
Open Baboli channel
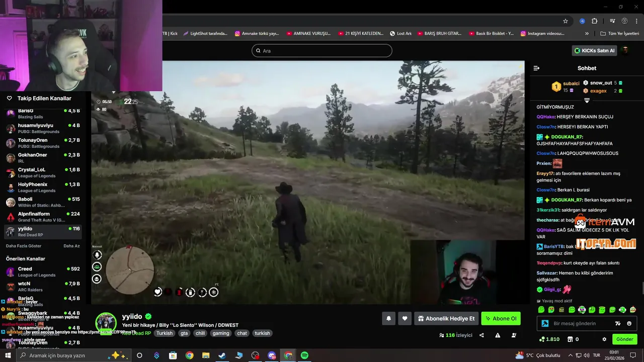click(43, 202)
